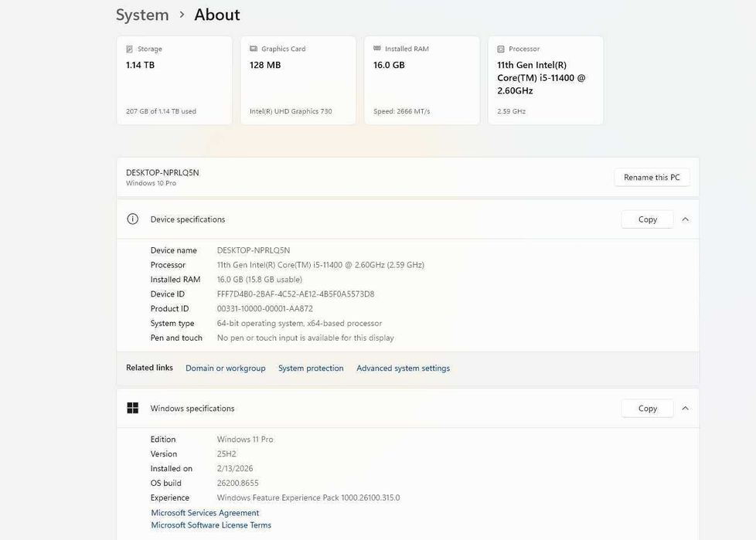Open Domain or workgroup link
This screenshot has height=540, width=756.
pyautogui.click(x=225, y=368)
